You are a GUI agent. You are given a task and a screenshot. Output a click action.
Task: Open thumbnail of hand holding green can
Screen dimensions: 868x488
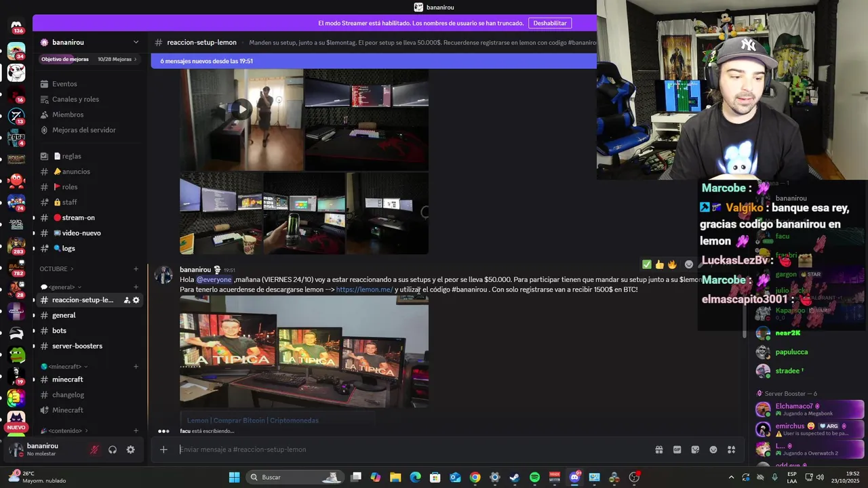click(x=304, y=213)
